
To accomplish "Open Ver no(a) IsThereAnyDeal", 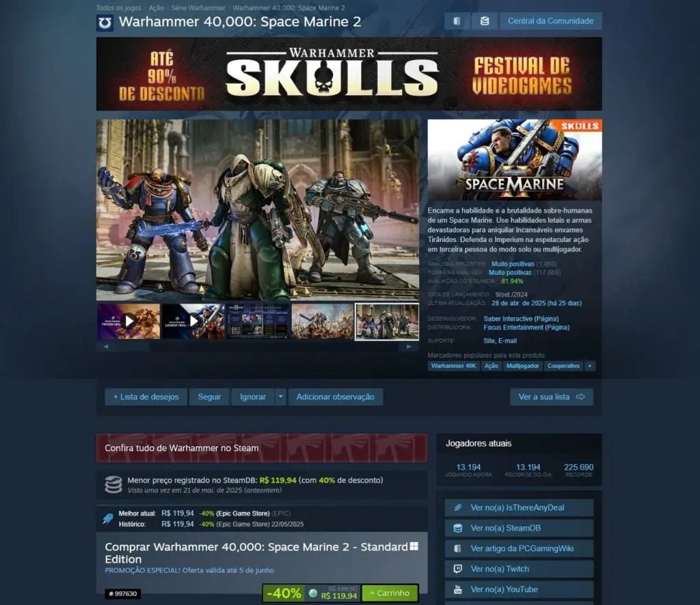I will (x=519, y=508).
